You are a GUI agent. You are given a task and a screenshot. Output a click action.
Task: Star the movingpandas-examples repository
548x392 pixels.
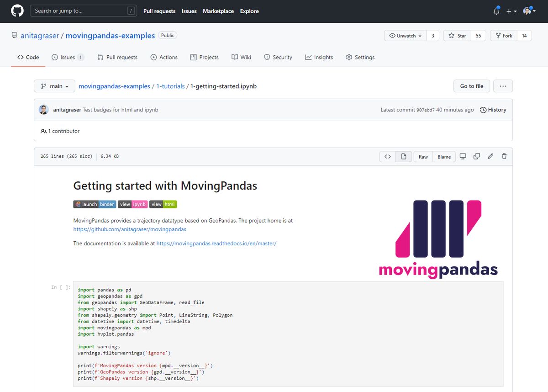pos(457,35)
